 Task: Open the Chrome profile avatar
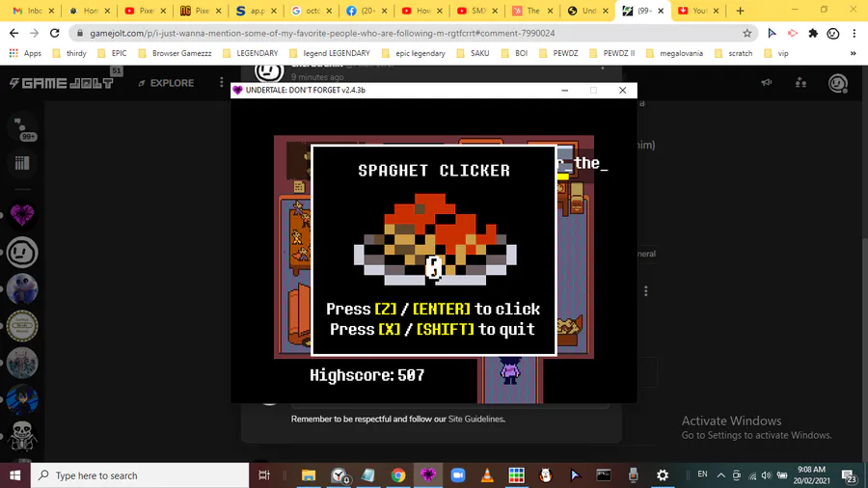tap(832, 33)
